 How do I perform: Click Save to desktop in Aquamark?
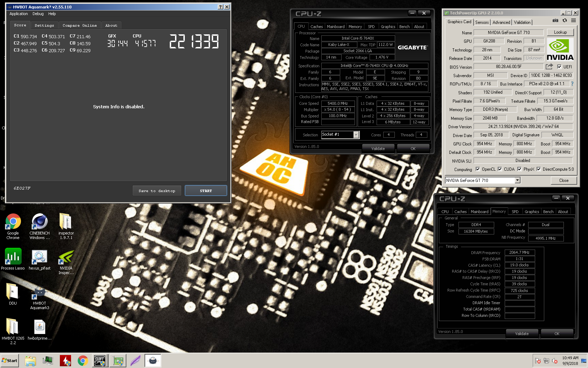coord(157,191)
